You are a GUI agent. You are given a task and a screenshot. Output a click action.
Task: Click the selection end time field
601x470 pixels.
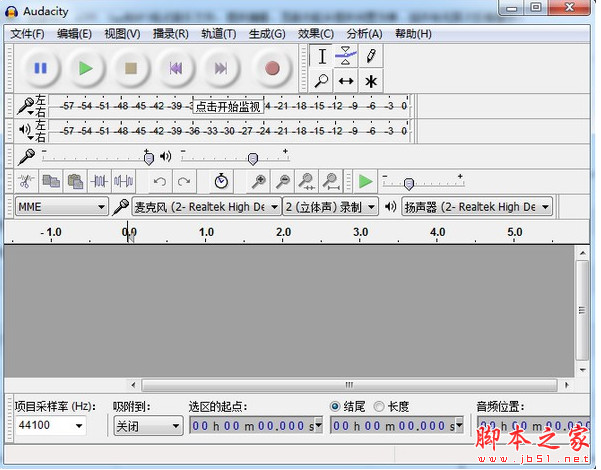[397, 425]
